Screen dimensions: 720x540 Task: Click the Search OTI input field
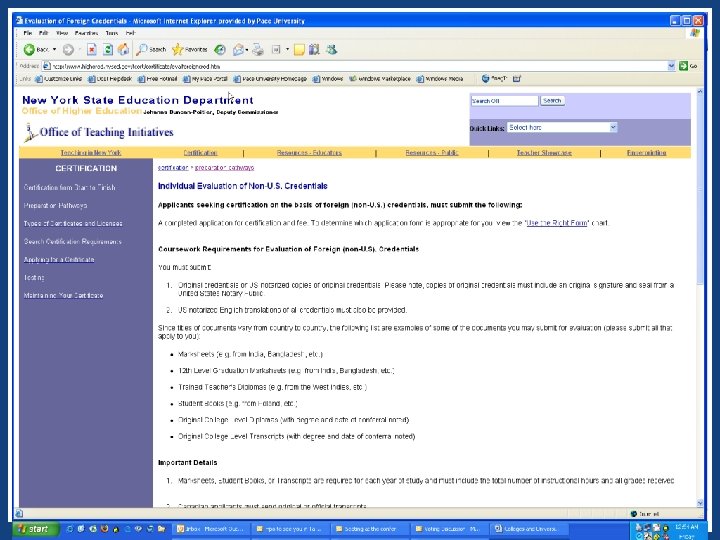pos(504,101)
